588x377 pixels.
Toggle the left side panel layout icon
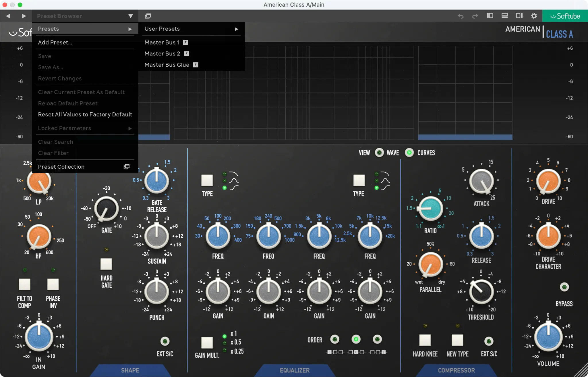click(490, 16)
